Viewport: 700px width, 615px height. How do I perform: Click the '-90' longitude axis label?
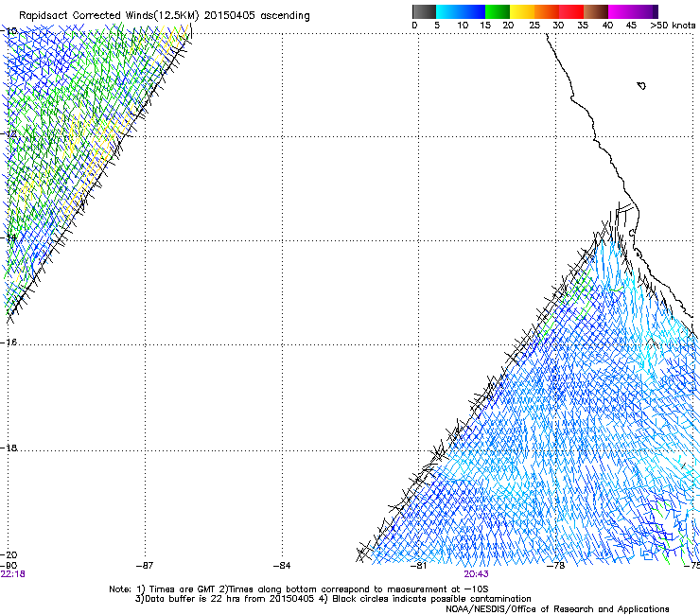coord(9,566)
